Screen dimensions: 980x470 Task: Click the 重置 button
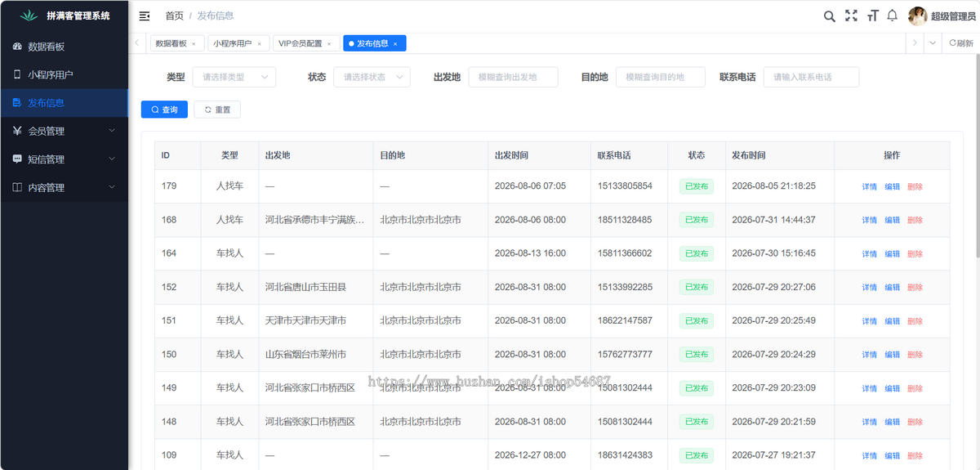coord(217,110)
